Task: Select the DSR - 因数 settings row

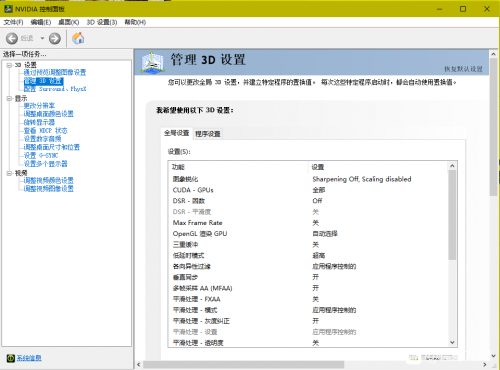Action: (308, 201)
